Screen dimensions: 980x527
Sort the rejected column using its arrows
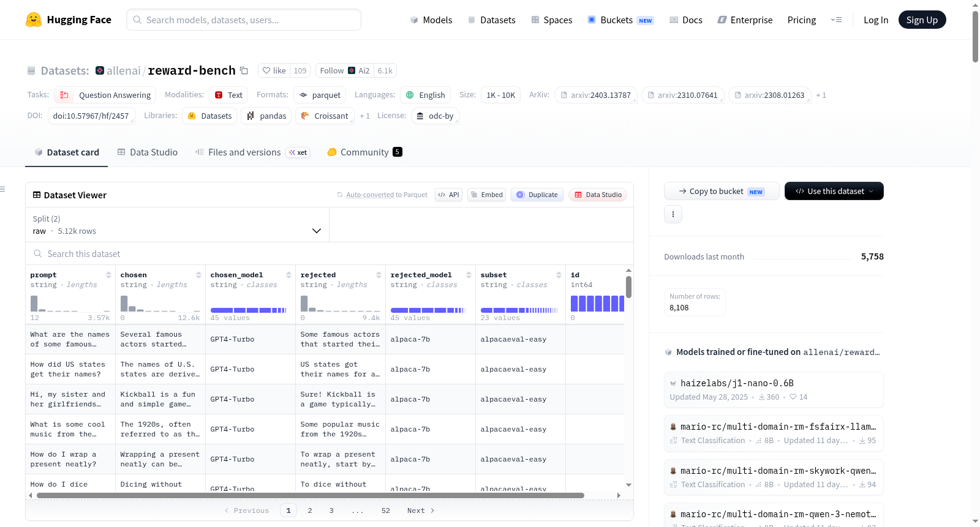(x=379, y=275)
